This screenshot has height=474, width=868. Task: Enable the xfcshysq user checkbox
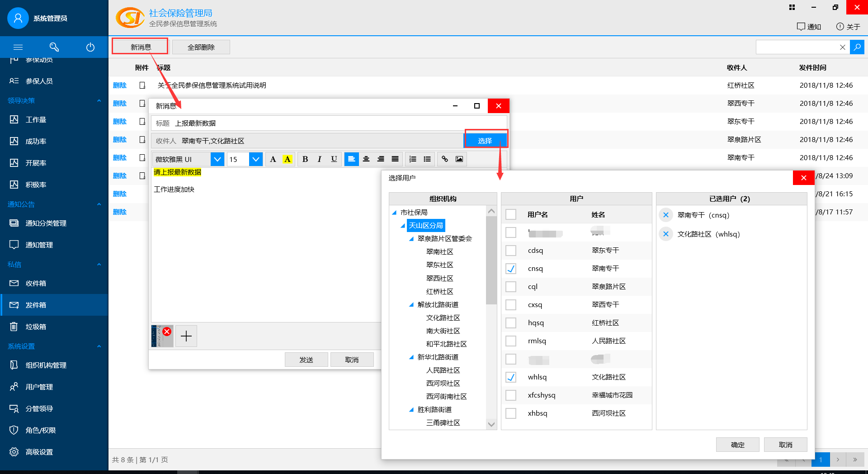pyautogui.click(x=511, y=395)
